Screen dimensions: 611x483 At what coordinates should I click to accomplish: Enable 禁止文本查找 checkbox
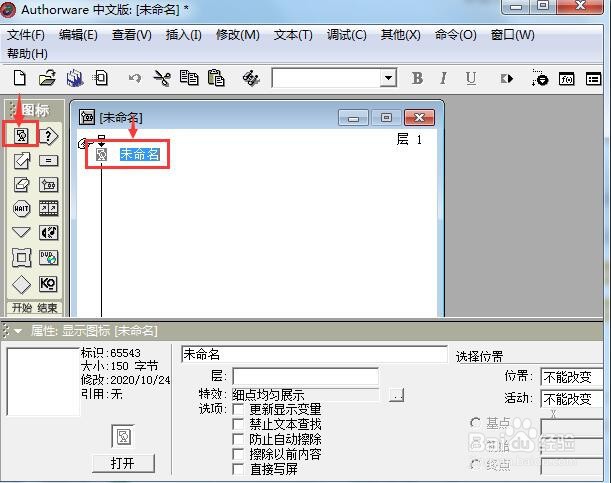point(238,424)
